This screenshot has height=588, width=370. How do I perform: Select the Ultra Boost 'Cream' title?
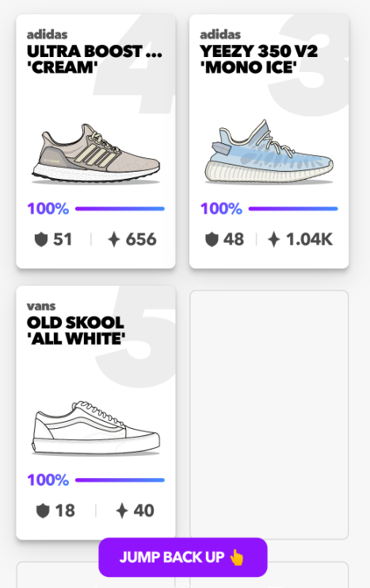(x=94, y=59)
